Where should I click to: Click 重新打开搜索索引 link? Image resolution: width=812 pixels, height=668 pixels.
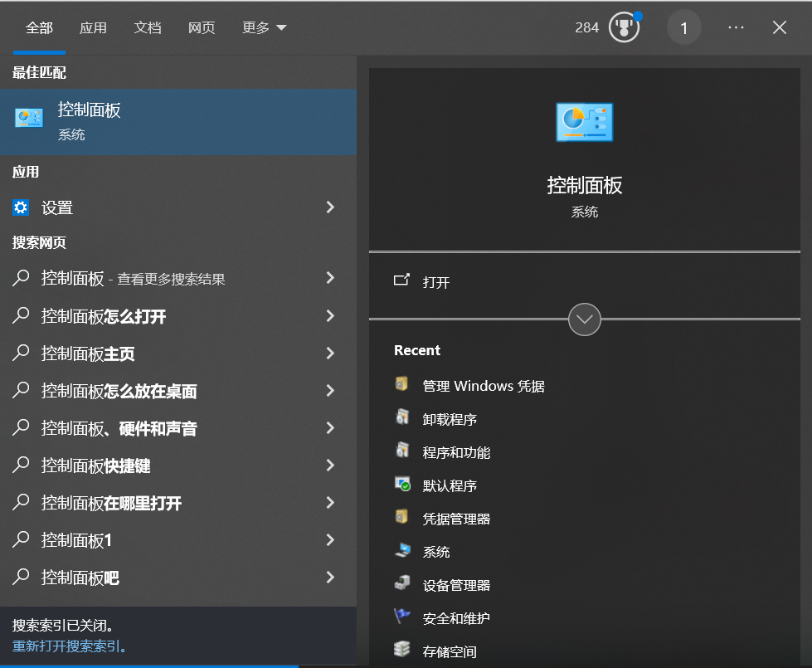[x=69, y=646]
